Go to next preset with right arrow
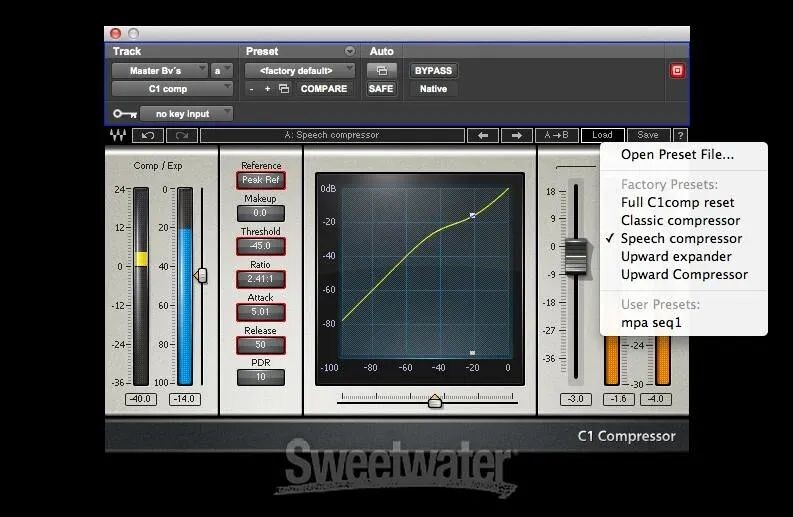The height and width of the screenshot is (517, 793). (x=516, y=135)
